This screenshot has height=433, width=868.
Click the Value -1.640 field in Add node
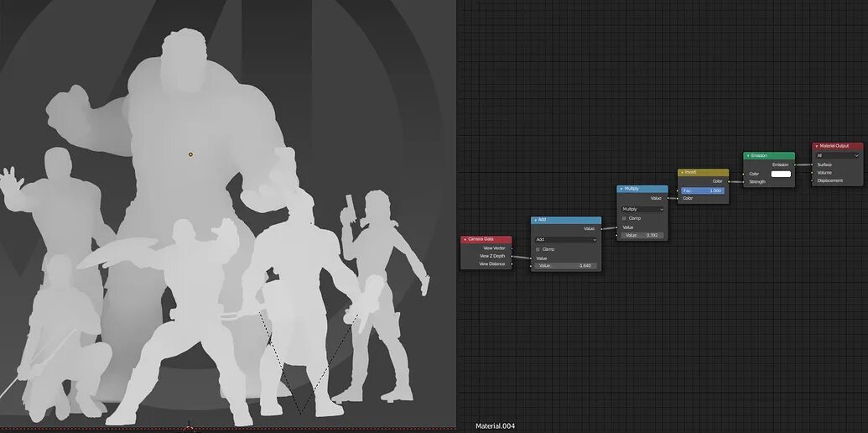(x=566, y=266)
